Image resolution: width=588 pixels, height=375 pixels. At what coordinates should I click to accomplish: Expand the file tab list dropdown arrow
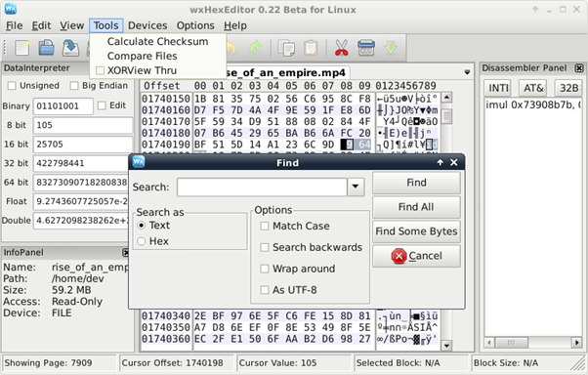point(467,72)
